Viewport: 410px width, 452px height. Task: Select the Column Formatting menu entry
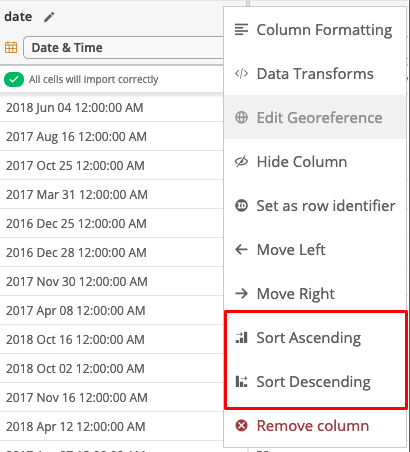pos(315,29)
